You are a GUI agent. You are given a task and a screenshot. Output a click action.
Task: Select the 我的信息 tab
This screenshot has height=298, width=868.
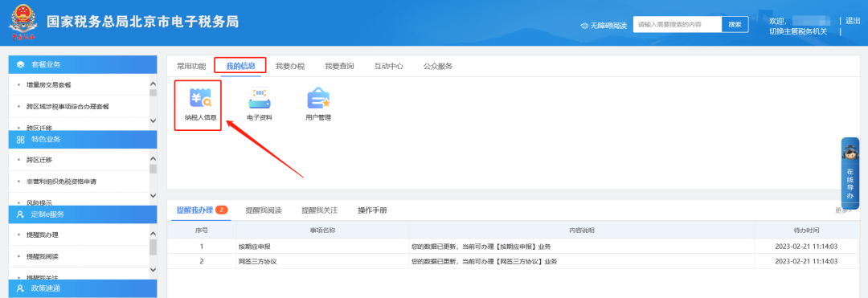coord(241,66)
